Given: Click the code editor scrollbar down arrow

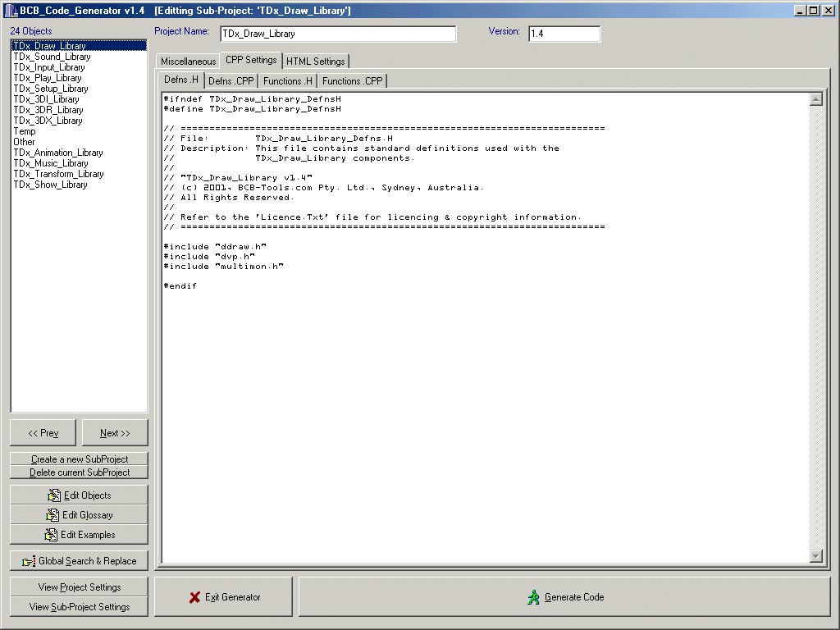Looking at the screenshot, I should coord(815,556).
